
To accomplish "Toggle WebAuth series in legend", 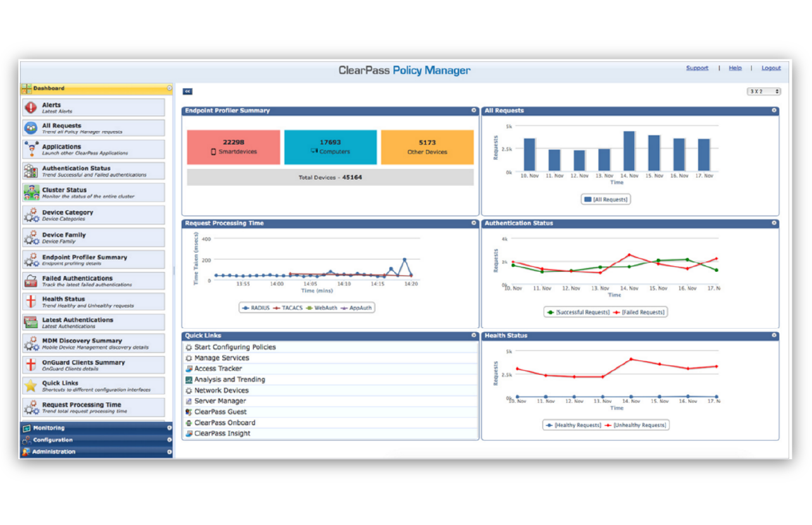I will (x=321, y=308).
